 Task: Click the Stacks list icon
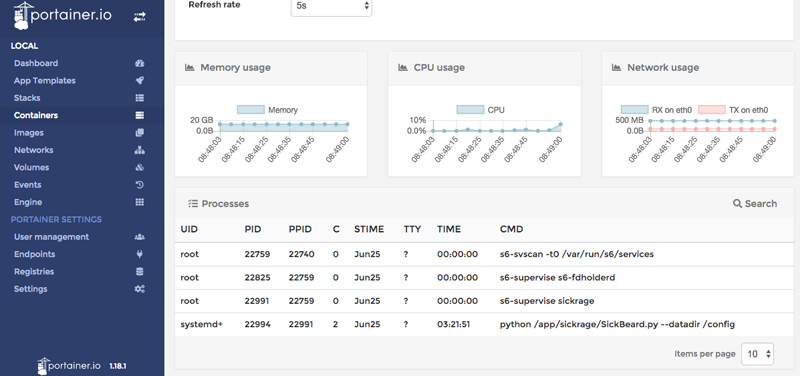click(139, 98)
